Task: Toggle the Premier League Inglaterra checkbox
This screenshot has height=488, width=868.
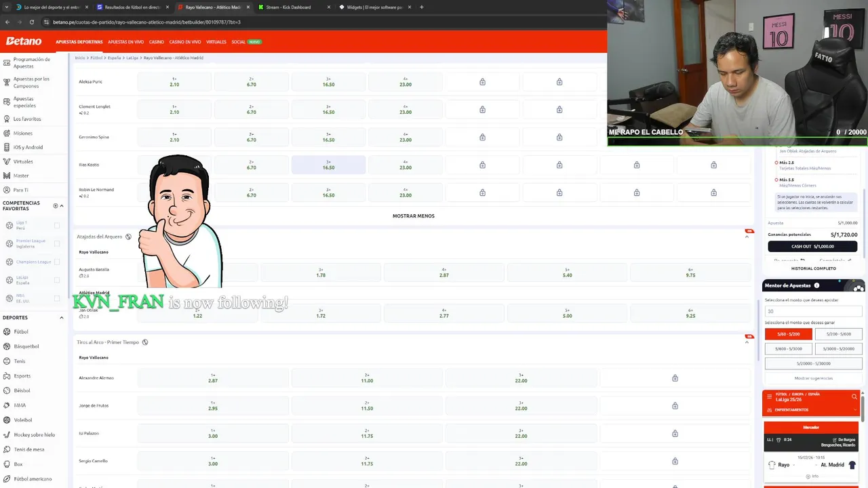Action: (57, 243)
